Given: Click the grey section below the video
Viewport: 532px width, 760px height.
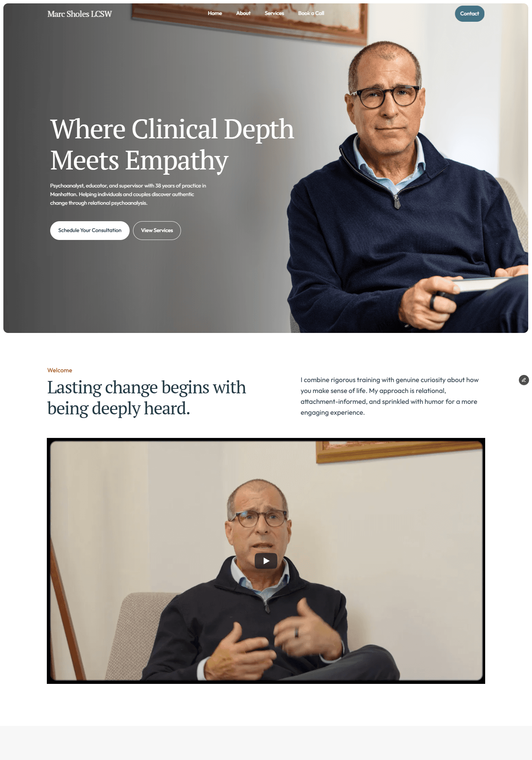Looking at the screenshot, I should (266, 743).
